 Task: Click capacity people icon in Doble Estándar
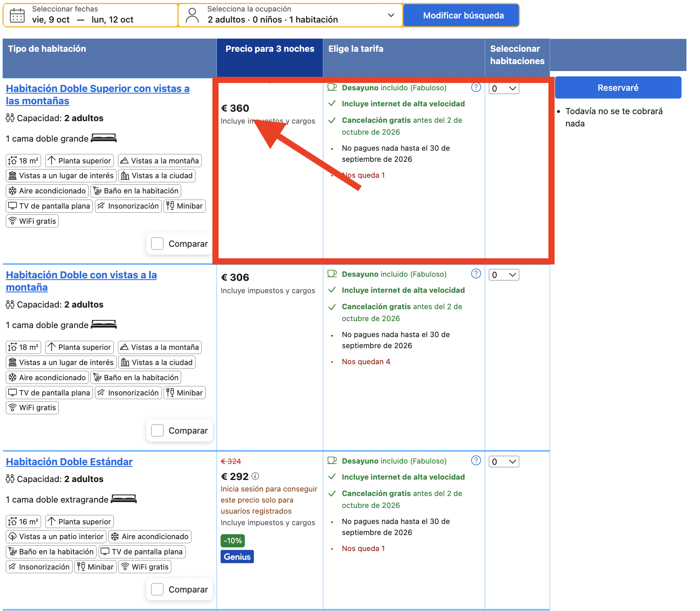10,479
